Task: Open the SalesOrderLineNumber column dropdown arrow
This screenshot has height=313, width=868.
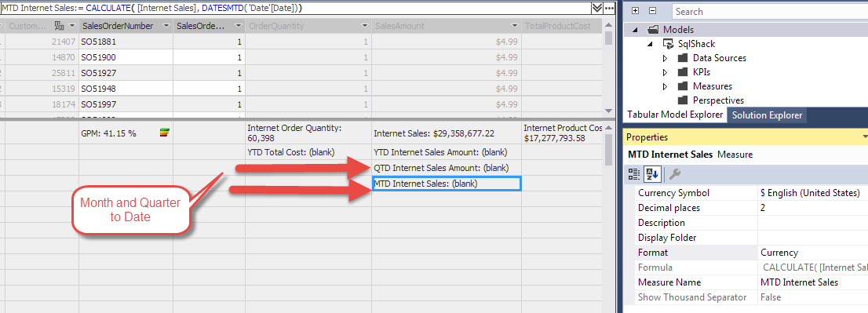Action: pos(238,26)
